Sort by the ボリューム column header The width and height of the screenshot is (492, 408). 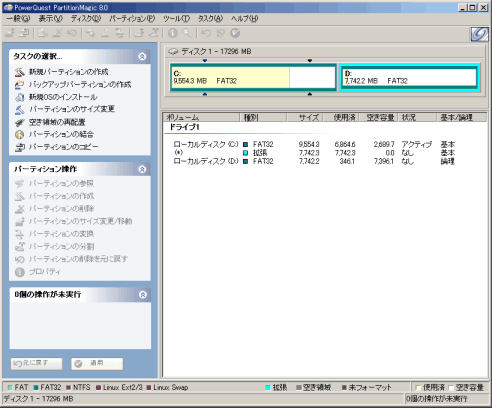pyautogui.click(x=202, y=117)
